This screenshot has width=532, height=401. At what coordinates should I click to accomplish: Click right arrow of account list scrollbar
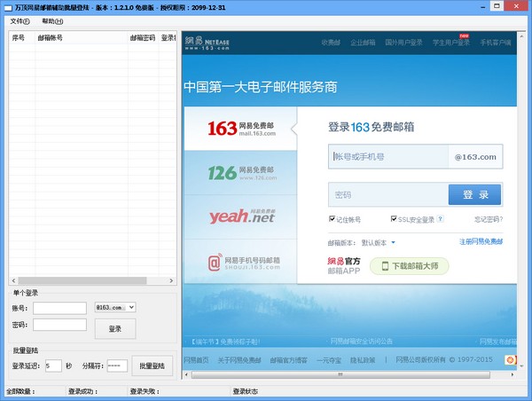tap(171, 281)
